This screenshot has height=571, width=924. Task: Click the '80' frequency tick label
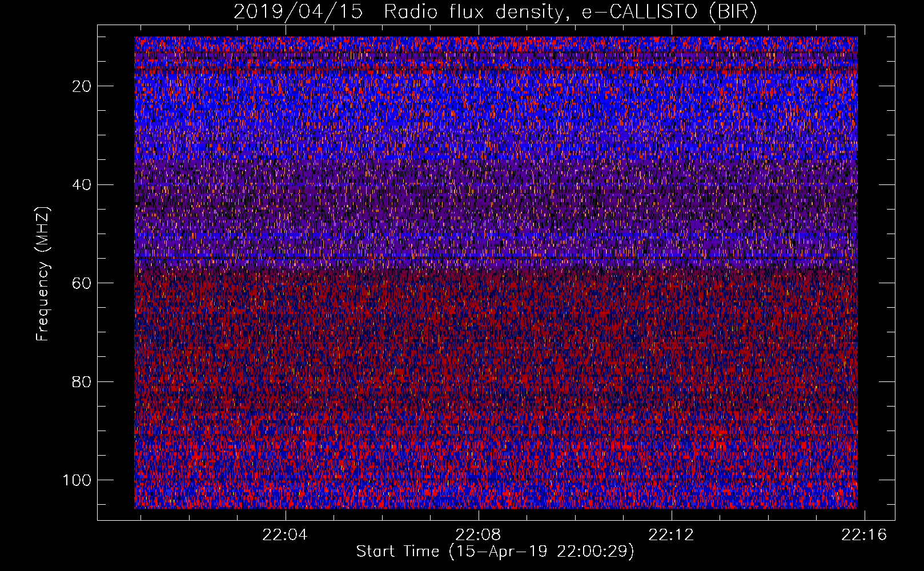tap(82, 381)
